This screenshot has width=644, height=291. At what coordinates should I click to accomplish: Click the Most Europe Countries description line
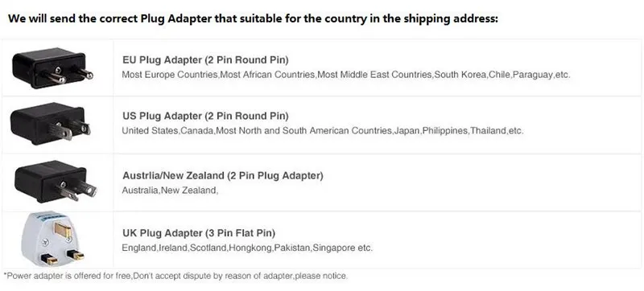pyautogui.click(x=346, y=75)
